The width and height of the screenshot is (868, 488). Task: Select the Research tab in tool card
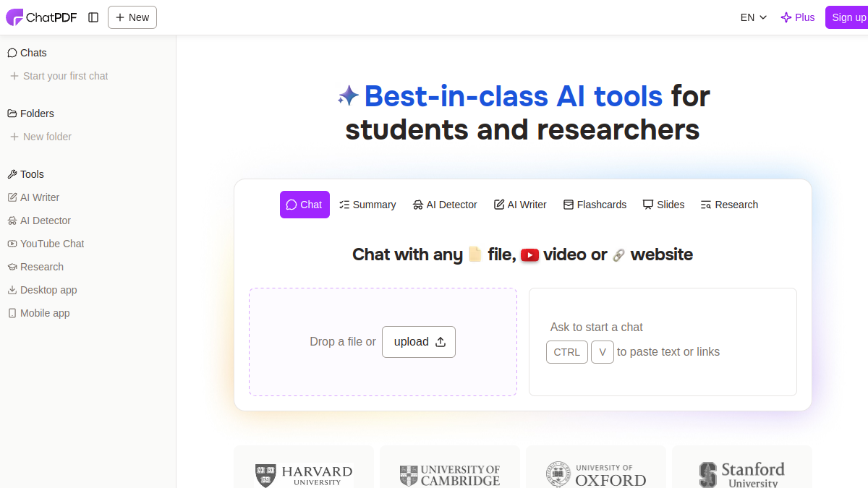(x=729, y=205)
